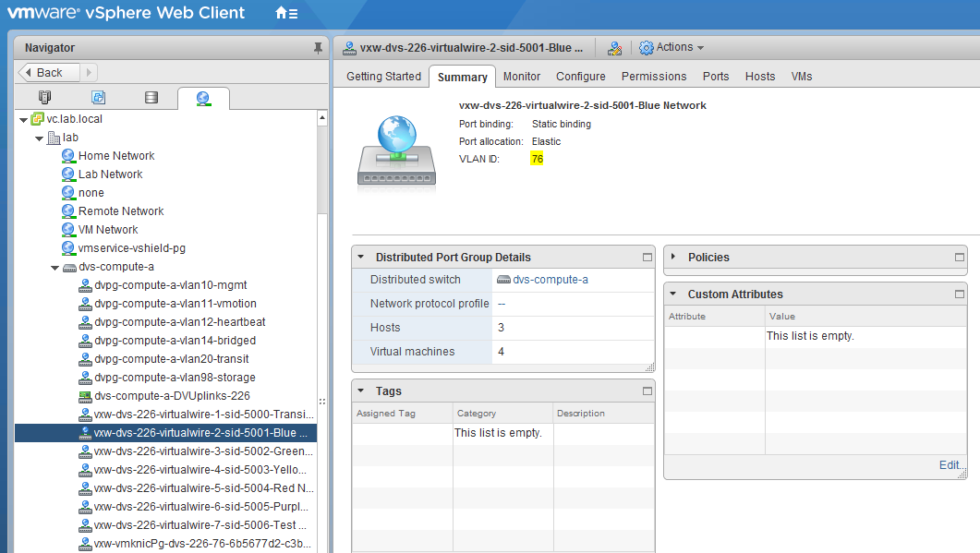The image size is (980, 553).
Task: Switch to the Configure tab
Action: tap(580, 77)
